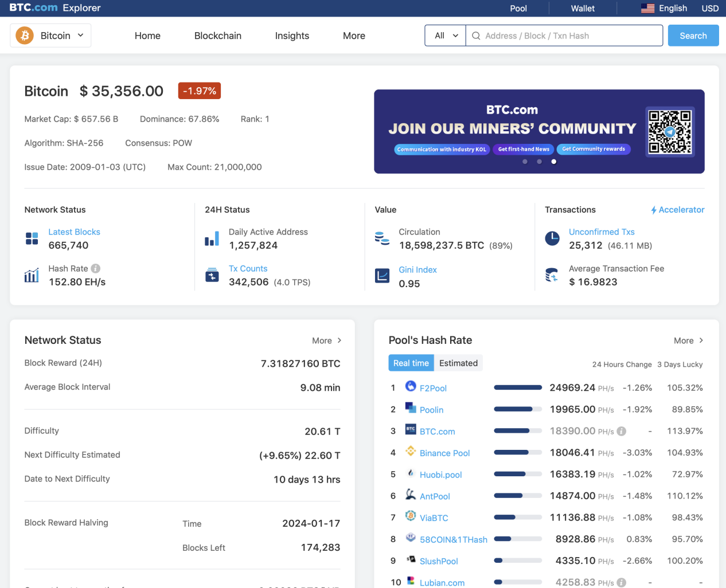
Task: Open the Tx Counts link
Action: (x=248, y=269)
